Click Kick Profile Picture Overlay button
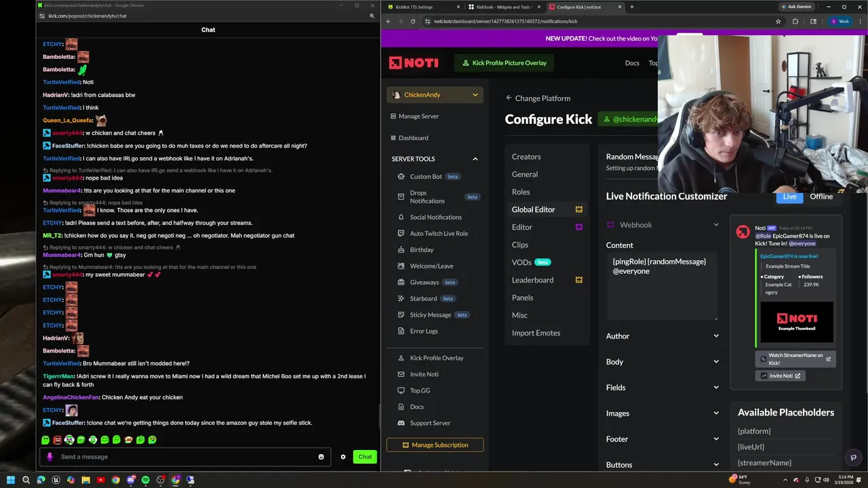 [504, 63]
